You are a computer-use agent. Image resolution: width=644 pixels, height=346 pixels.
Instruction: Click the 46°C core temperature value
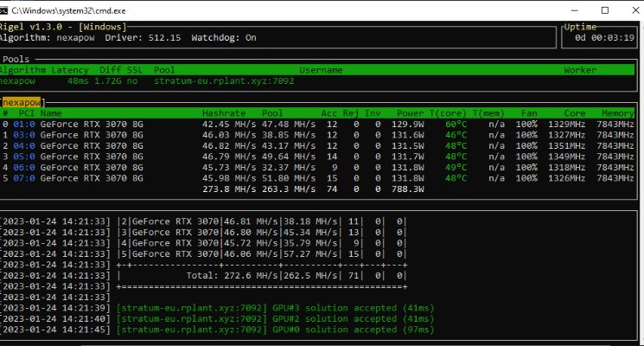tap(456, 135)
